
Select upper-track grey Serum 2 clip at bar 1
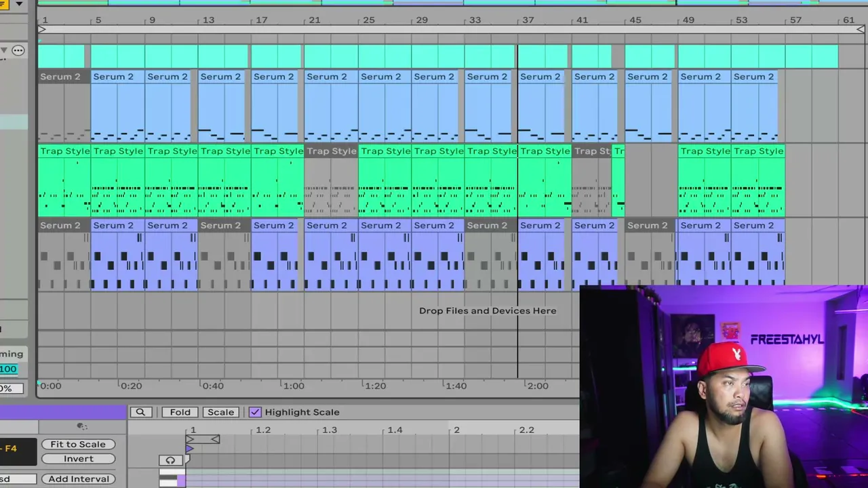[x=64, y=106]
